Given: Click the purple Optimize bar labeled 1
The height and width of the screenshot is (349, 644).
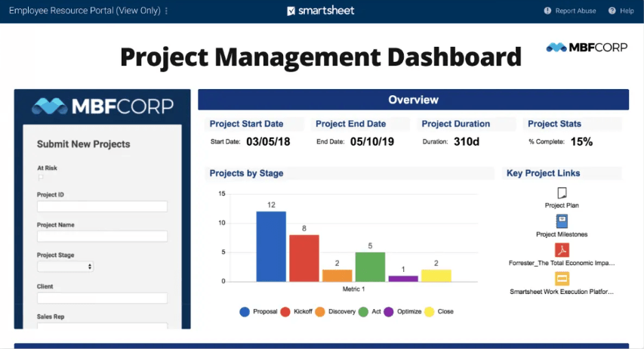Looking at the screenshot, I should pos(403,279).
